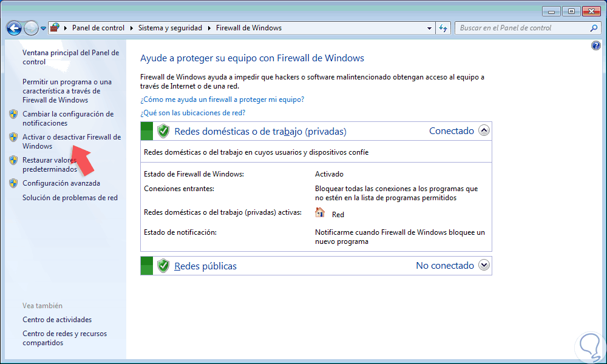Click the magnifying glass search icon
The width and height of the screenshot is (607, 364).
point(594,28)
